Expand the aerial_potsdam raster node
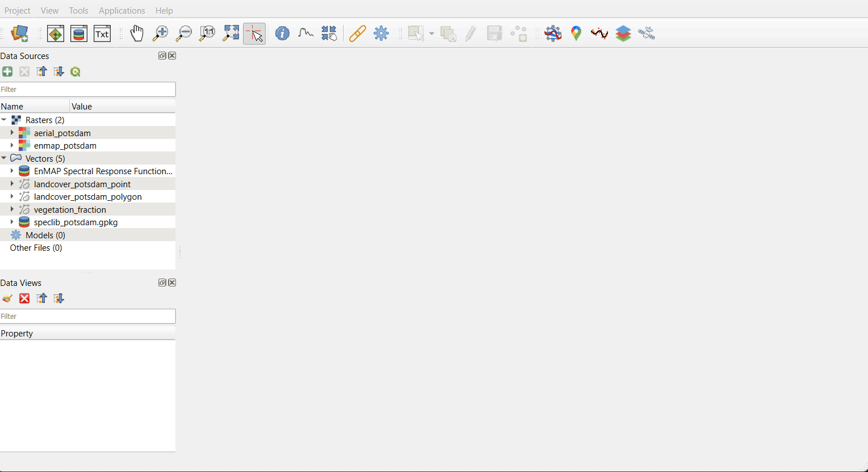This screenshot has height=472, width=868. pos(12,133)
